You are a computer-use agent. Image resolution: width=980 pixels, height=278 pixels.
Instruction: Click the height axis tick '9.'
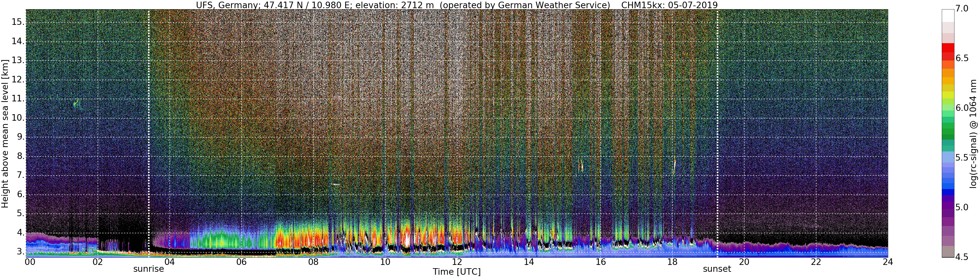coord(21,137)
